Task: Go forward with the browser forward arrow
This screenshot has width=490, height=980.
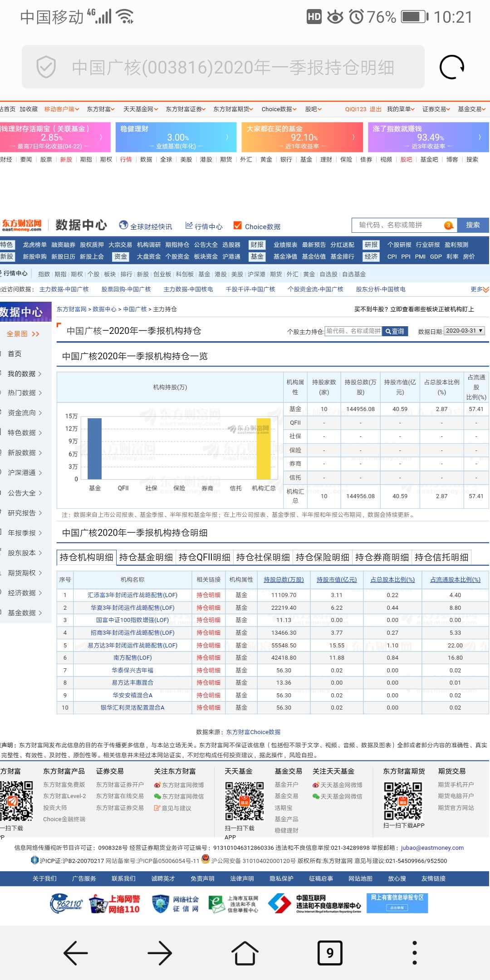Action: (x=160, y=953)
